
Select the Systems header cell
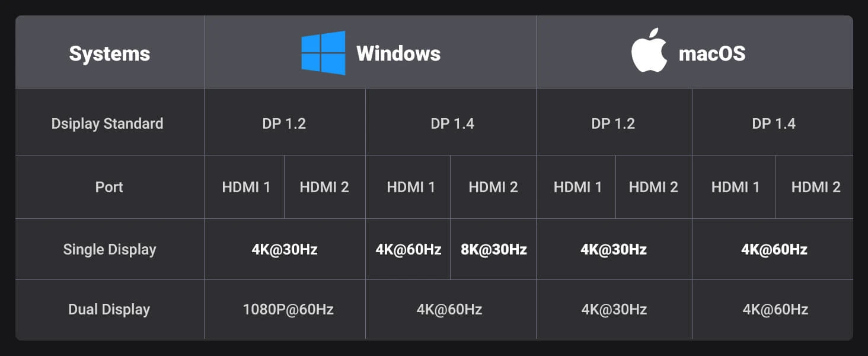point(110,54)
